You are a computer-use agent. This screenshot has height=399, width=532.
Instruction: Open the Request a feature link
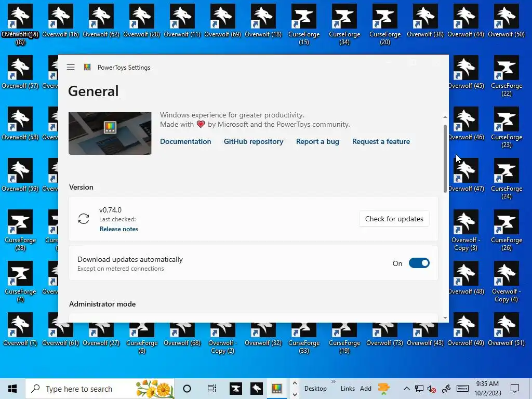[381, 141]
